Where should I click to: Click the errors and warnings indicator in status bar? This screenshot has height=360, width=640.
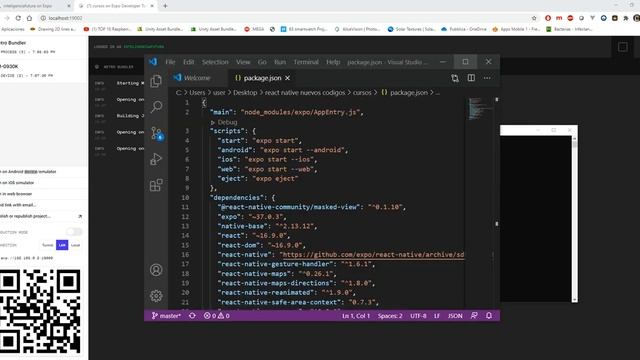coord(217,316)
